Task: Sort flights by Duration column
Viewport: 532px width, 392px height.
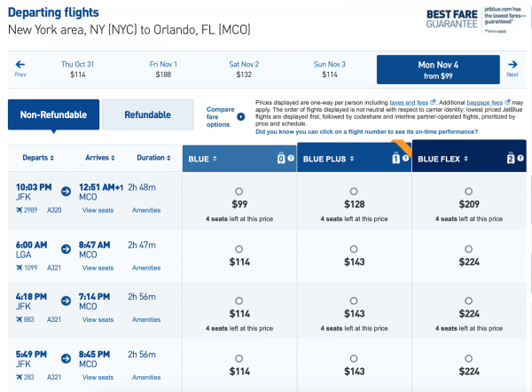Action: tap(153, 158)
